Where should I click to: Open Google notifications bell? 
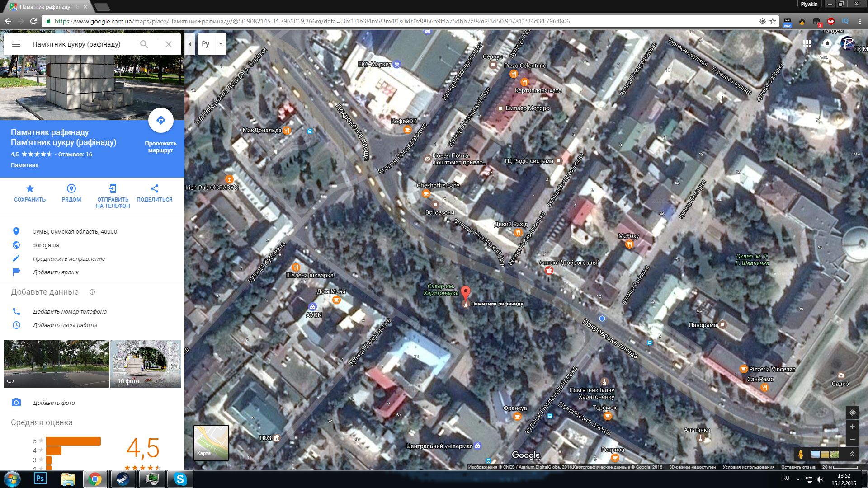[x=827, y=43]
